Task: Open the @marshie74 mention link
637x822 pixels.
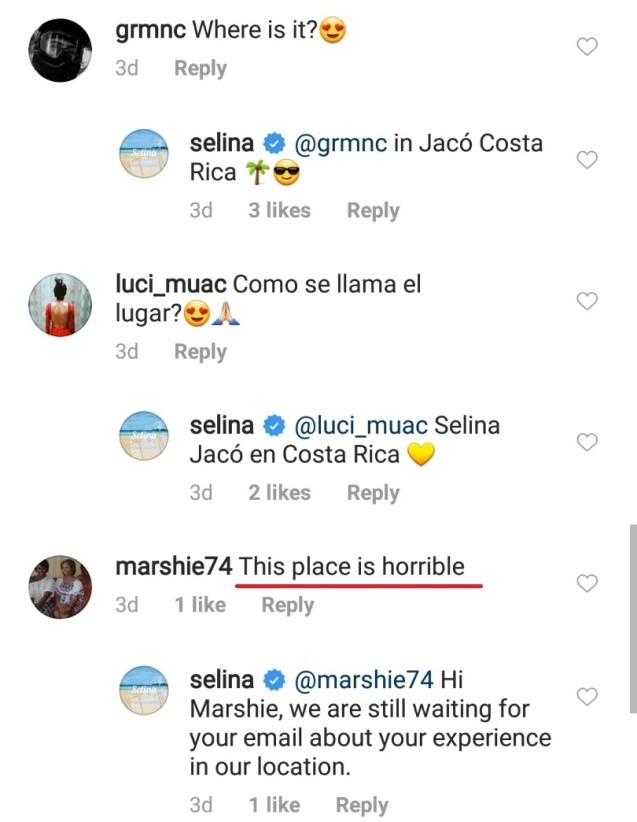Action: click(363, 681)
